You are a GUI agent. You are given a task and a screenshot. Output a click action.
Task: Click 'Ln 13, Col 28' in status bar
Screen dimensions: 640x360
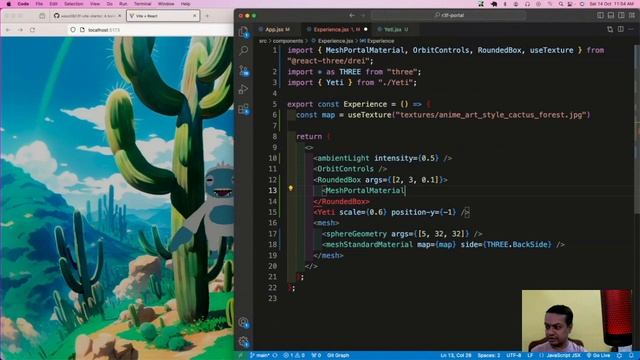(x=456, y=356)
